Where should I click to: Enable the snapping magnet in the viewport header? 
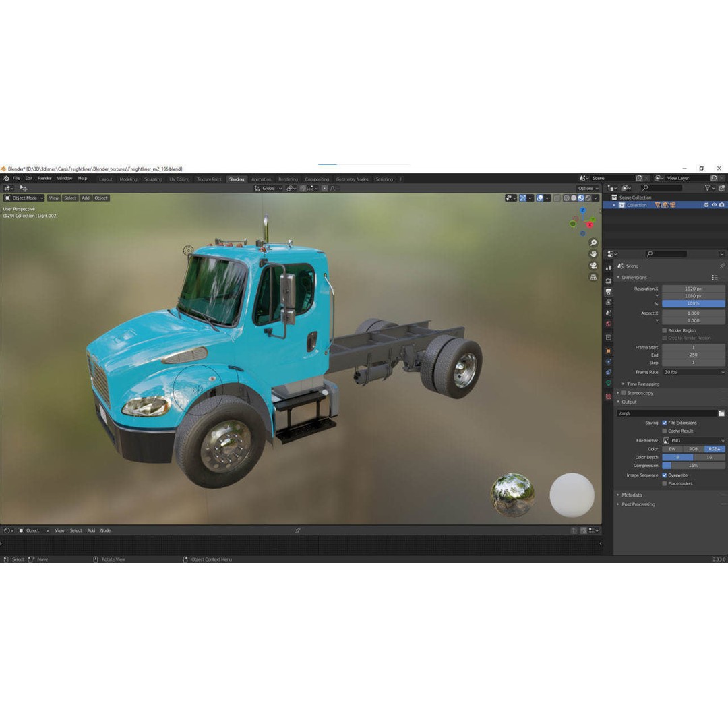[x=302, y=188]
